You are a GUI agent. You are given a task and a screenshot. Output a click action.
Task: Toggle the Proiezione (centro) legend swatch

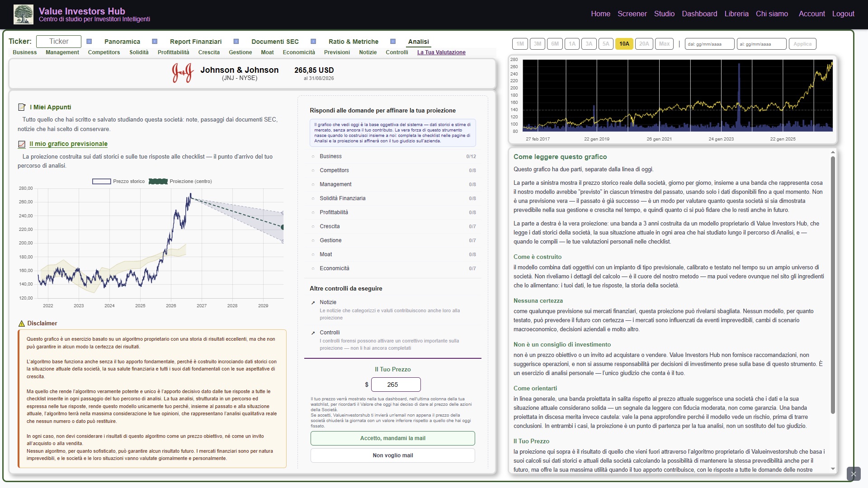click(158, 182)
